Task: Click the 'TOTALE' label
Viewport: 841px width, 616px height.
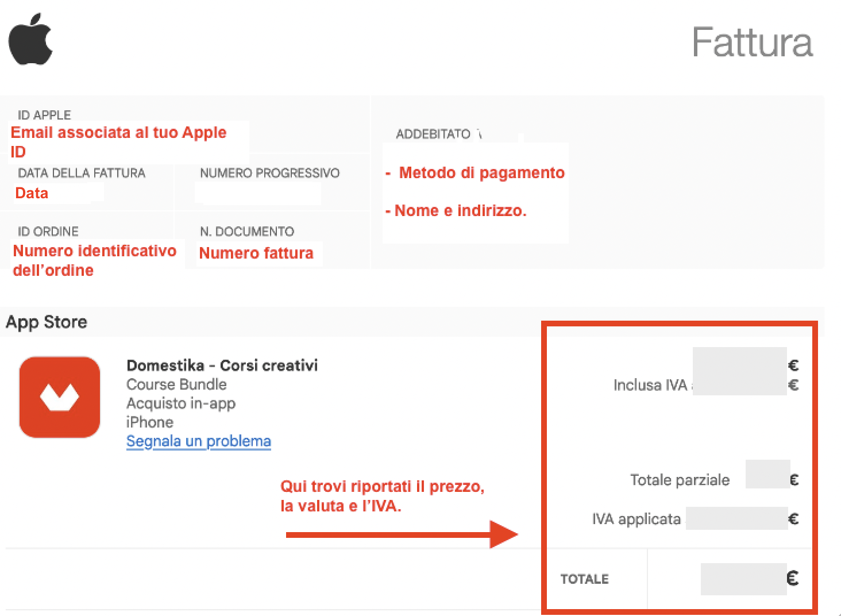Action: [x=584, y=579]
